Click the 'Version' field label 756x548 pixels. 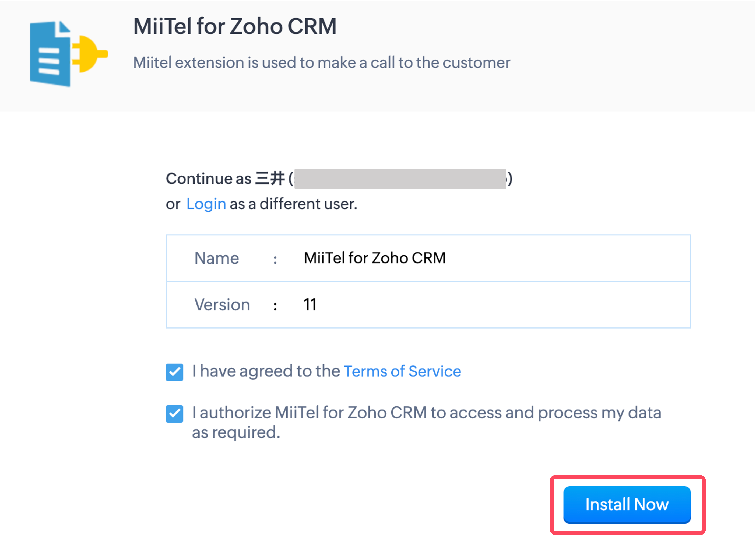coord(222,305)
